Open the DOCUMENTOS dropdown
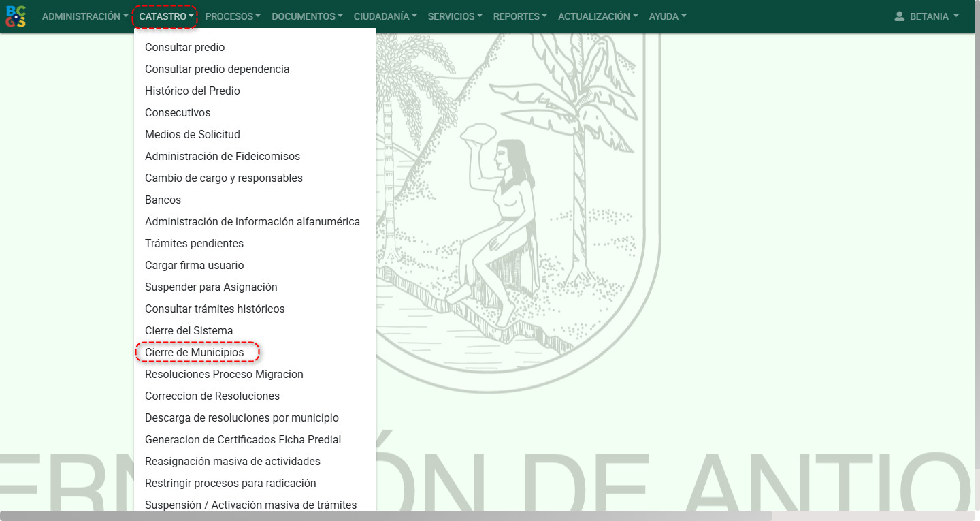The height and width of the screenshot is (521, 980). point(307,16)
